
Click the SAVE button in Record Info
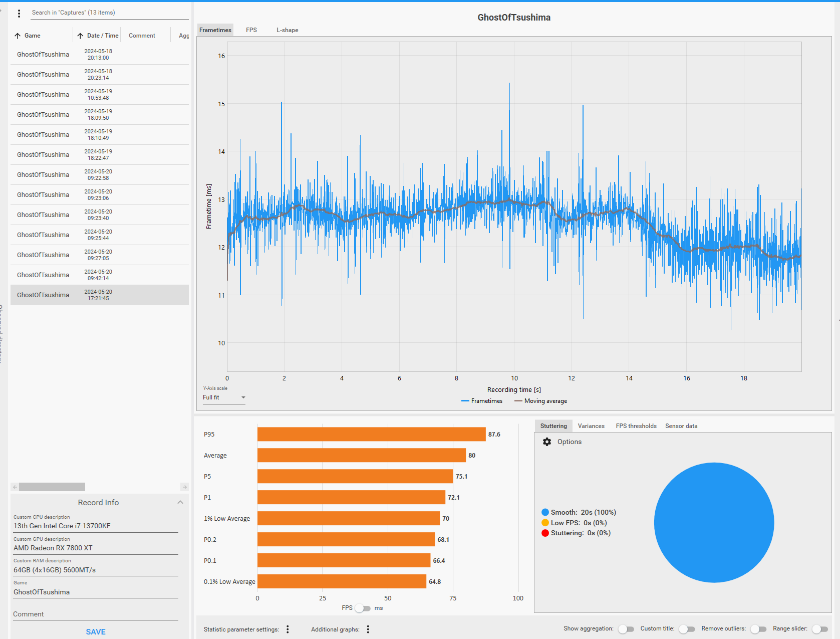tap(96, 631)
